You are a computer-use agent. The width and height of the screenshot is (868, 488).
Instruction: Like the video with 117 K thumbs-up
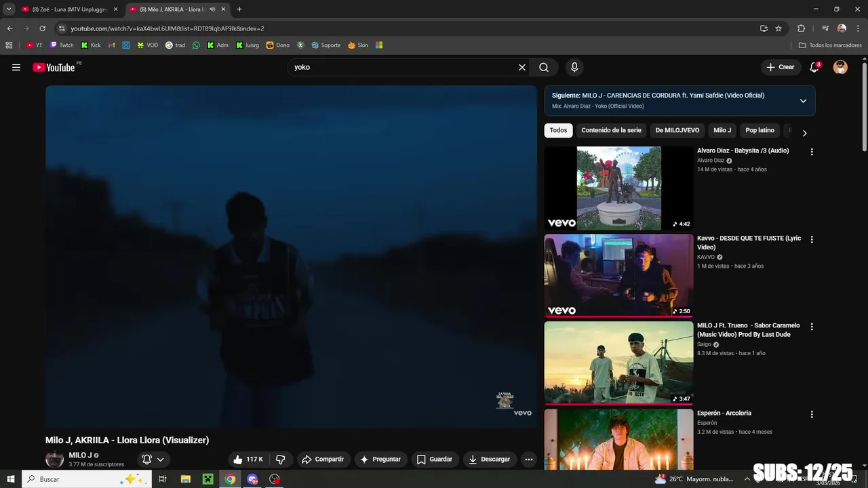(248, 460)
